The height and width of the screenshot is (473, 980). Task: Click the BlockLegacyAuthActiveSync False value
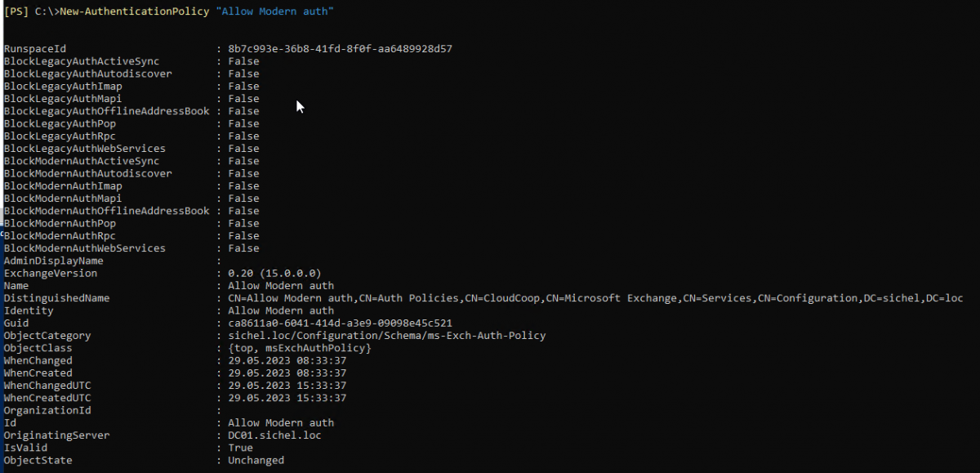[x=243, y=61]
